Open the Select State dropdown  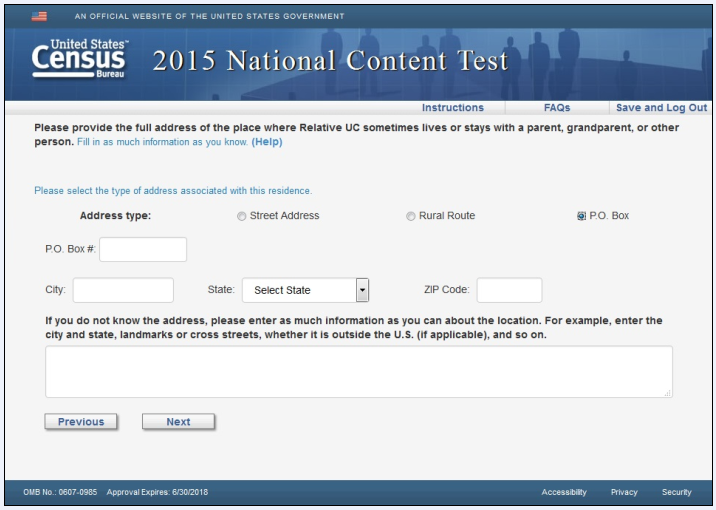[x=305, y=290]
